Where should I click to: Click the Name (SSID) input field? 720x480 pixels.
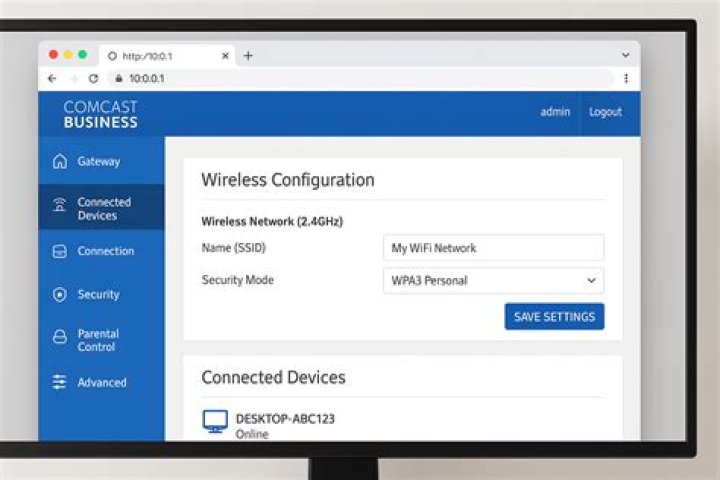[x=493, y=248]
